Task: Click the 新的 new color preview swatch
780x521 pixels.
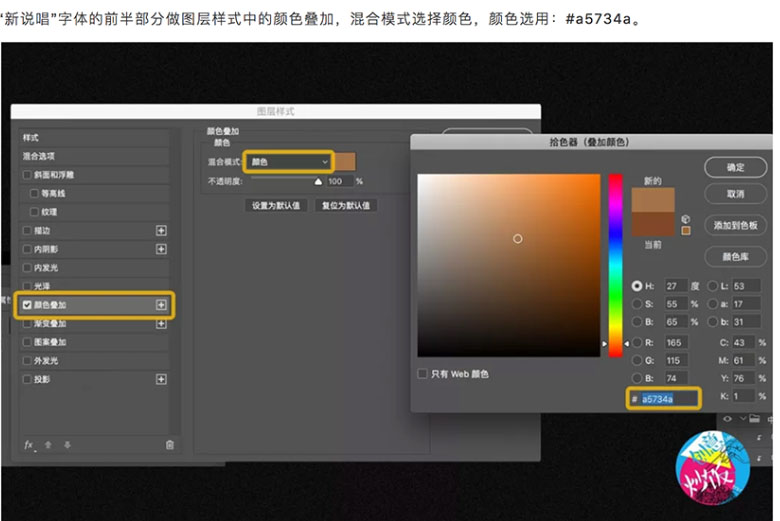Action: 653,200
